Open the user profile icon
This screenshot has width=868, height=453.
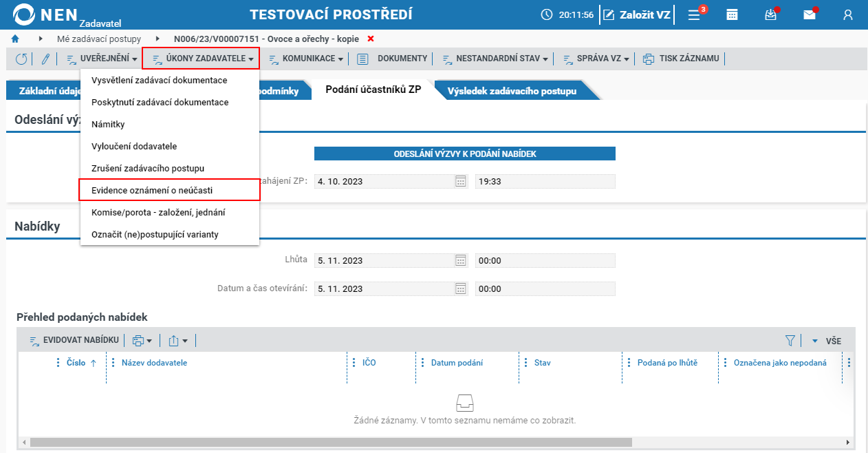pyautogui.click(x=848, y=14)
